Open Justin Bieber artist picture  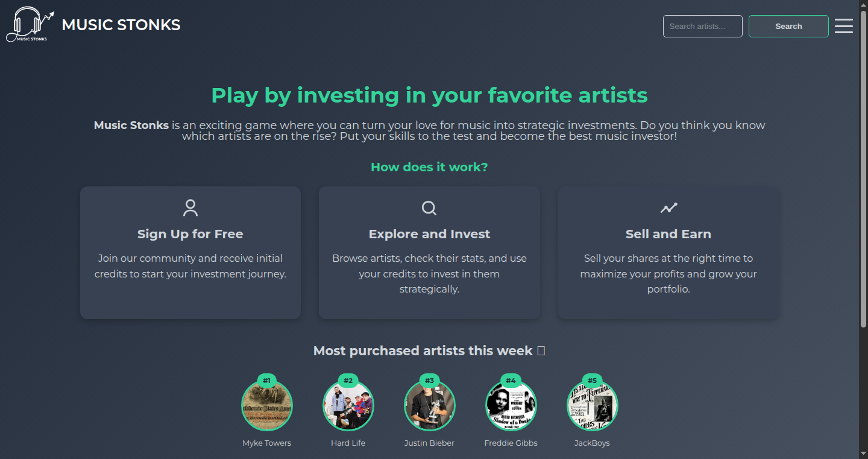tap(430, 405)
